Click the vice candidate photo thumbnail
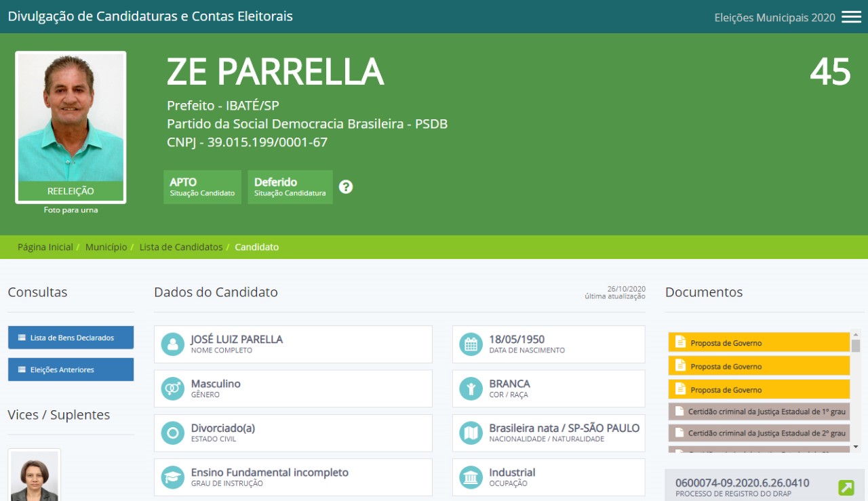Screen dimensions: 868x501 [35, 476]
